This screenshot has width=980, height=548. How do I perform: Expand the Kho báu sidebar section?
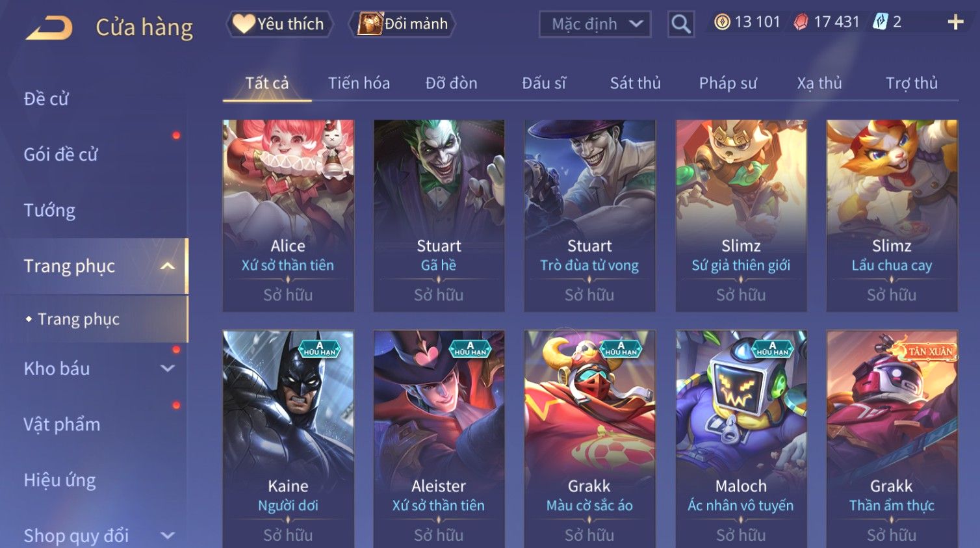pyautogui.click(x=168, y=369)
